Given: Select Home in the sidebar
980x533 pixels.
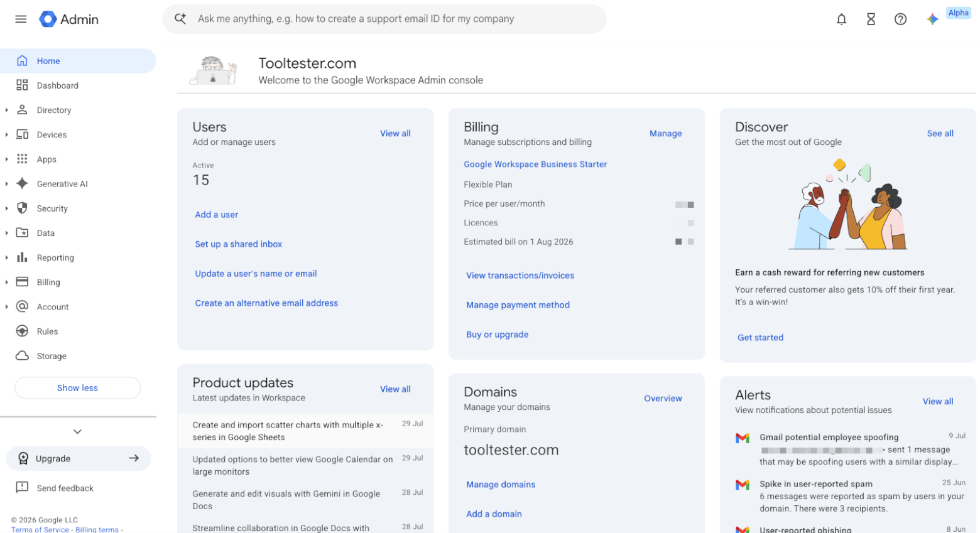Looking at the screenshot, I should pos(78,61).
